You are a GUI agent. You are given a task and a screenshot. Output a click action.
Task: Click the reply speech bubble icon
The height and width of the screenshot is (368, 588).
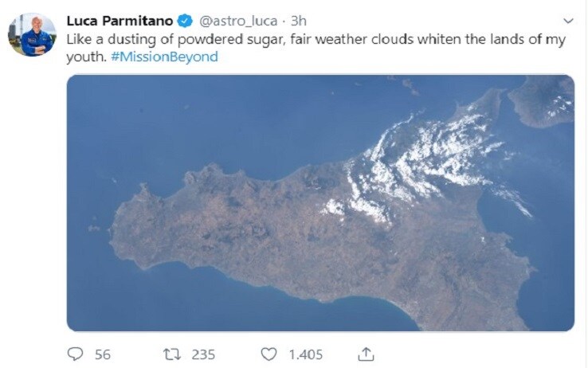tap(75, 354)
